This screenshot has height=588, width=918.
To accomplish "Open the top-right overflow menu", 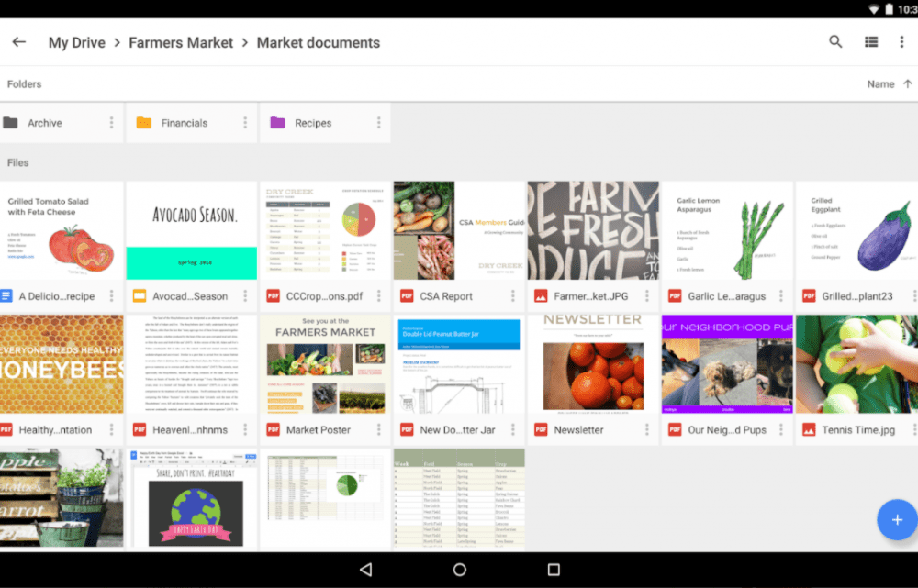I will 901,41.
